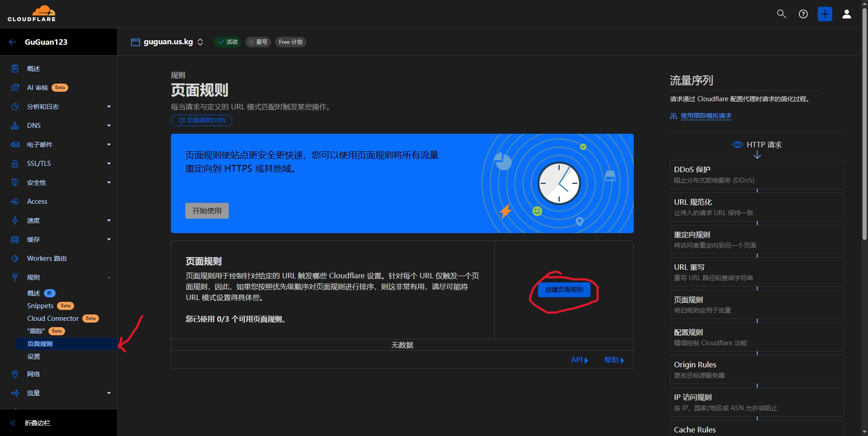Click the AI 审核 sidebar icon

(15, 88)
